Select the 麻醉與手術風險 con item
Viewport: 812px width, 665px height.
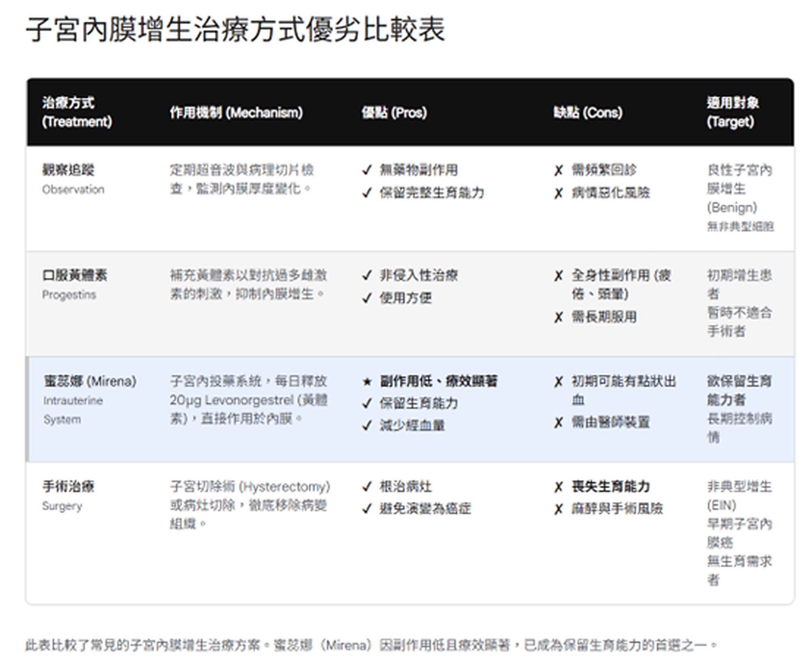617,508
